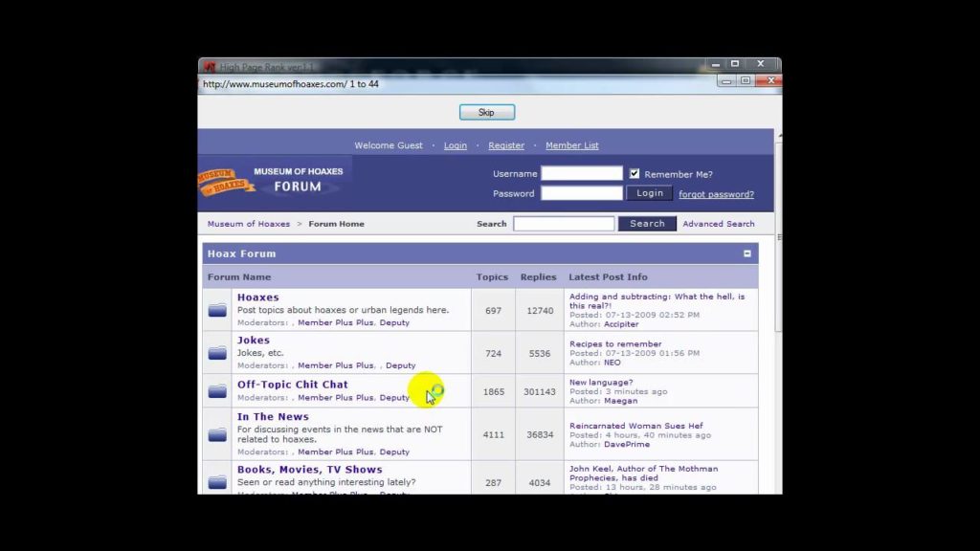Focus the Password input field

582,193
